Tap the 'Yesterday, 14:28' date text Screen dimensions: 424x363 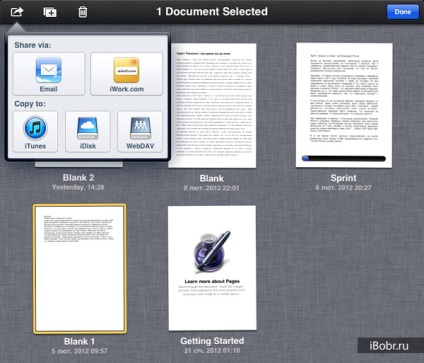(x=78, y=187)
